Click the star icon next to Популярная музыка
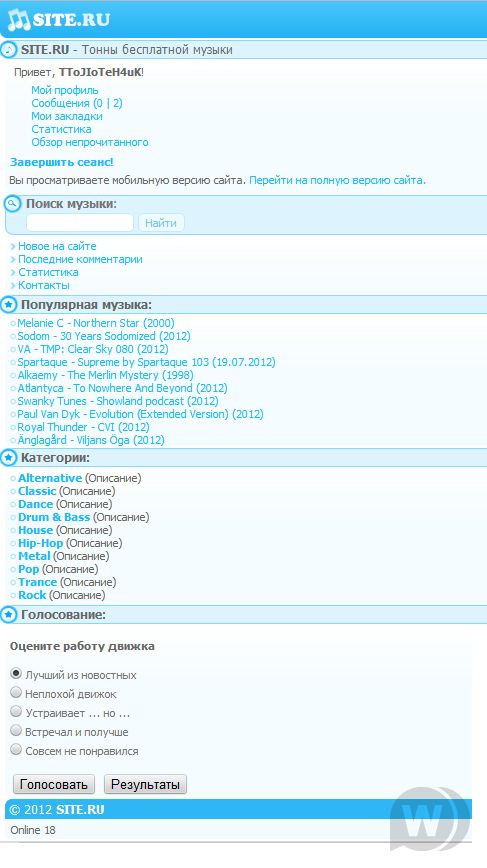The width and height of the screenshot is (487, 868). (8, 304)
